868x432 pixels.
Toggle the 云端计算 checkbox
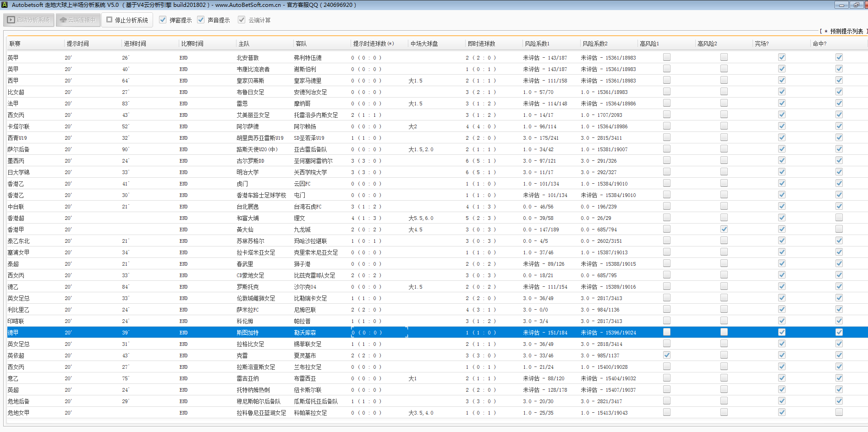[242, 20]
